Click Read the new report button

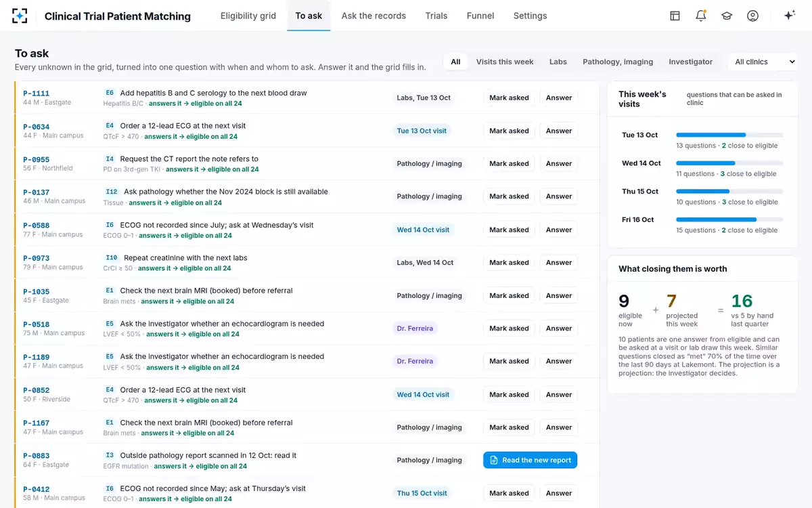[x=530, y=460]
